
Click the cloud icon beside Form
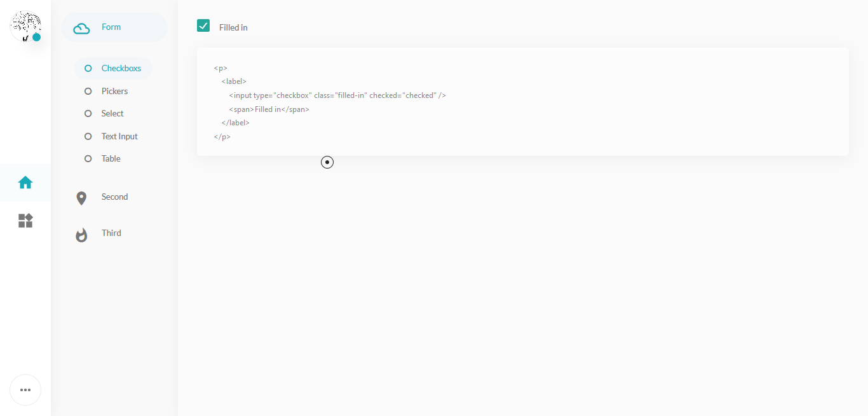[81, 28]
